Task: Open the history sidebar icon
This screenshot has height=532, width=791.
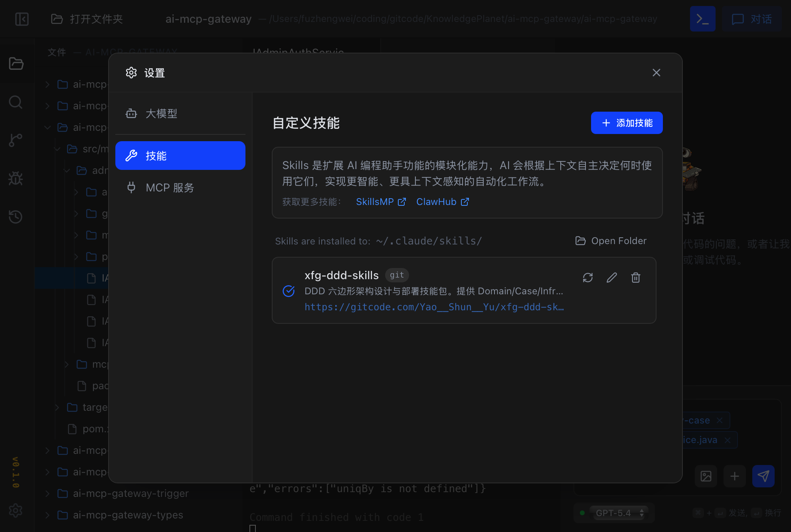Action: pos(16,217)
